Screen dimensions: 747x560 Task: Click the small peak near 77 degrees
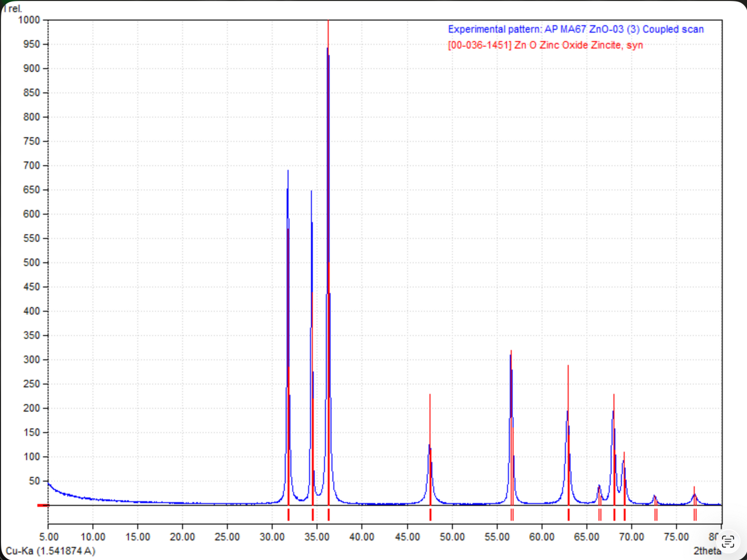tap(695, 495)
